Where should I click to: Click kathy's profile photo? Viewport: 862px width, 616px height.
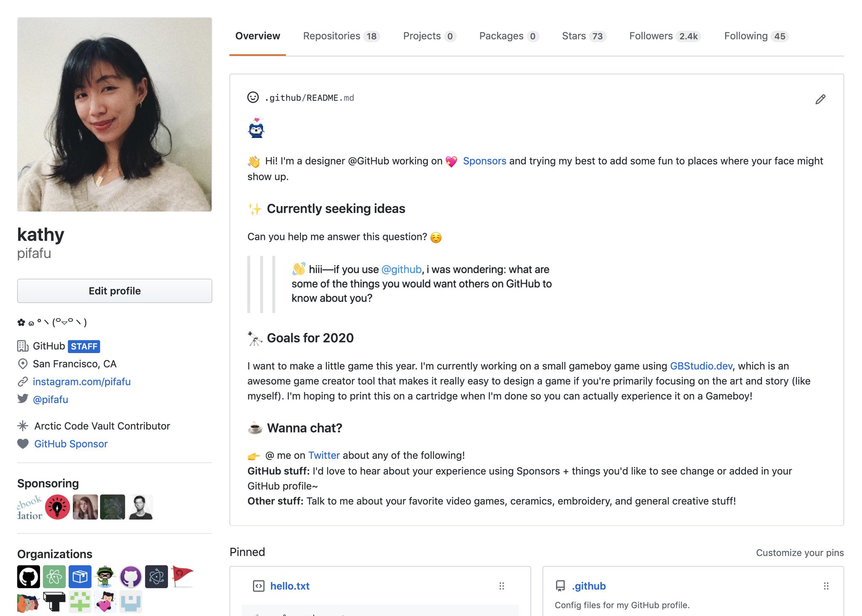click(114, 114)
